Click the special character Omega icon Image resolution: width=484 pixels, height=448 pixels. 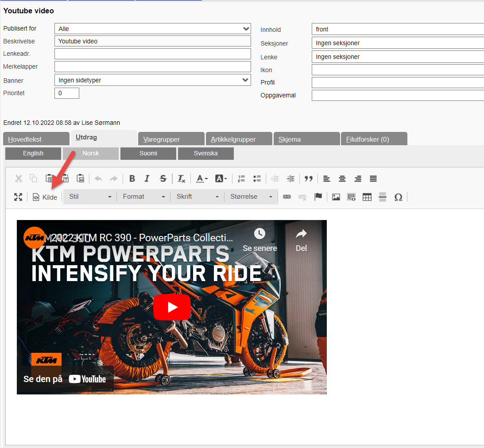[398, 197]
